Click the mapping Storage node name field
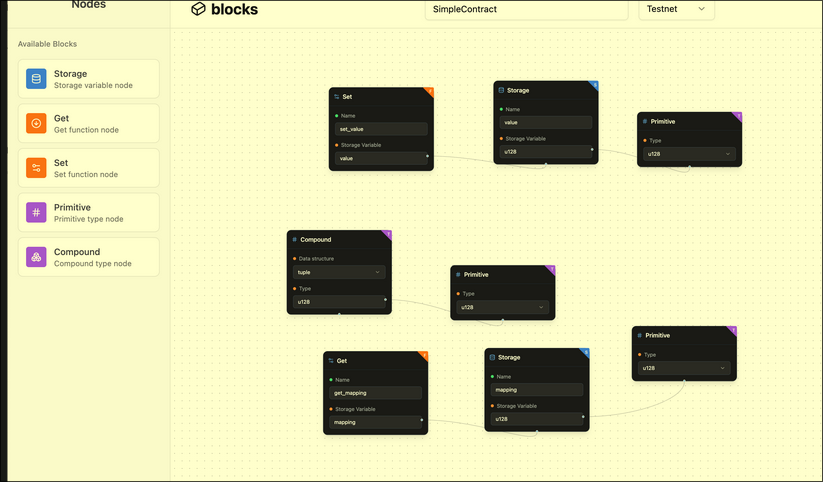This screenshot has height=482, width=823. (537, 390)
